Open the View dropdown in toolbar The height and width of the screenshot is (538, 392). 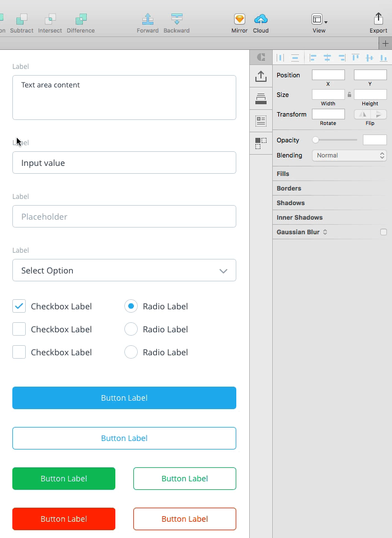(x=319, y=20)
